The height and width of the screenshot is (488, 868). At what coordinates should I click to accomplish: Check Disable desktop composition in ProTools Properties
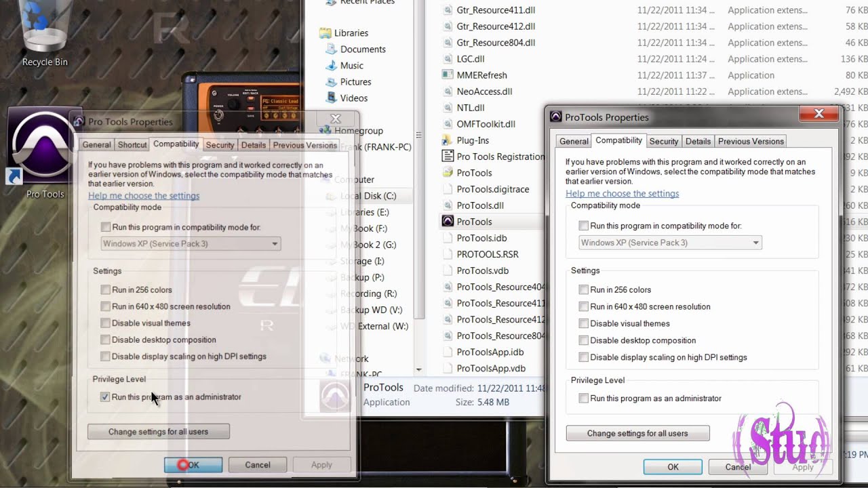click(584, 340)
